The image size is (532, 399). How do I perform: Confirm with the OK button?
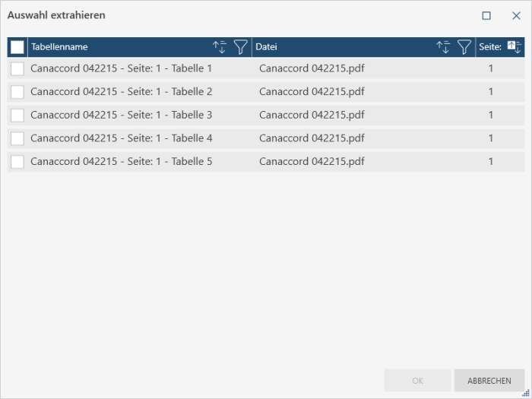[417, 381]
